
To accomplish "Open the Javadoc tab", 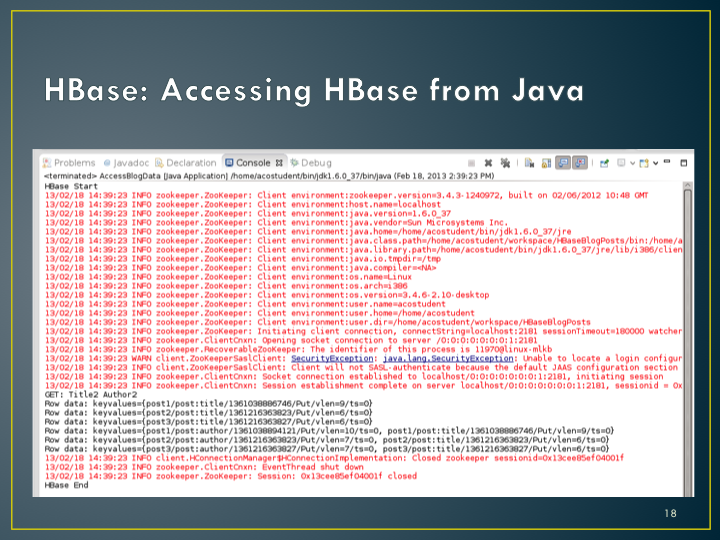I will [x=126, y=163].
